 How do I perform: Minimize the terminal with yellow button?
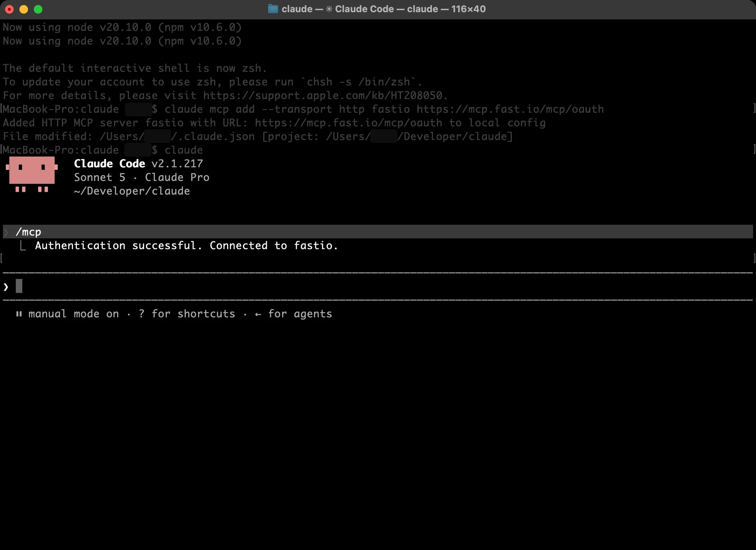pyautogui.click(x=24, y=9)
